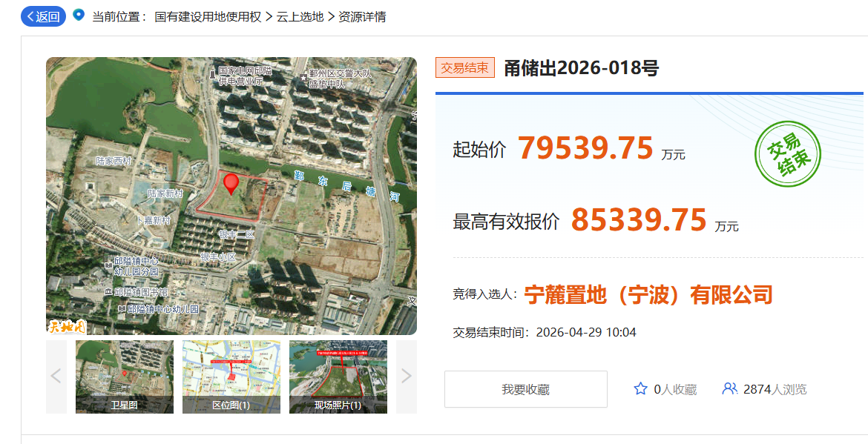
Task: Go to 云上选地 breadcrumb
Action: click(x=300, y=16)
